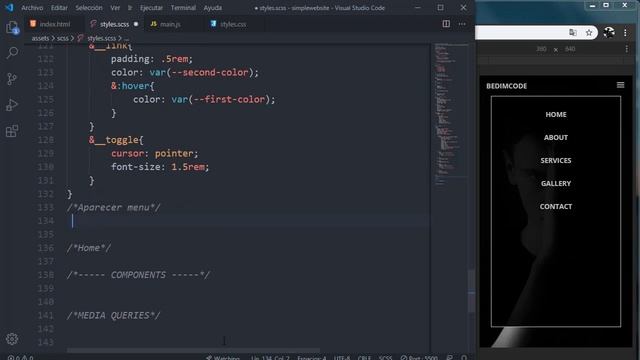Click the BEDIMCODE logo link
The width and height of the screenshot is (640, 360).
point(507,86)
